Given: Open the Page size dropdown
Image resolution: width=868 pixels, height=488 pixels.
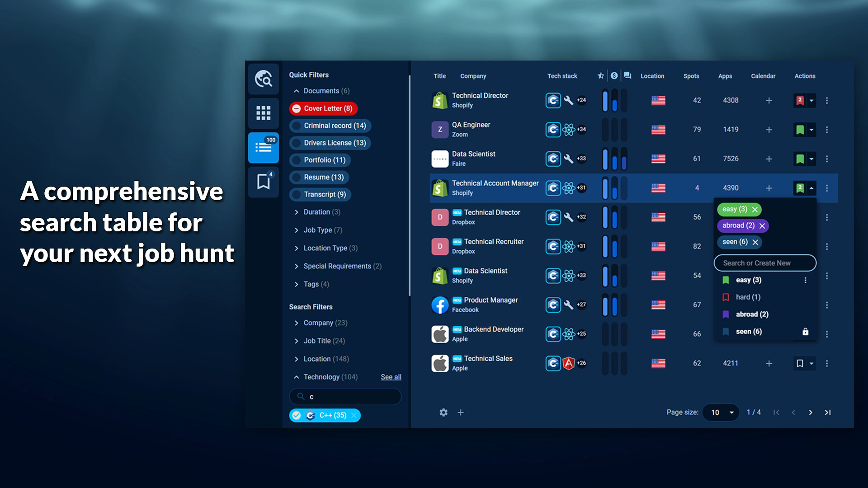Looking at the screenshot, I should 721,412.
